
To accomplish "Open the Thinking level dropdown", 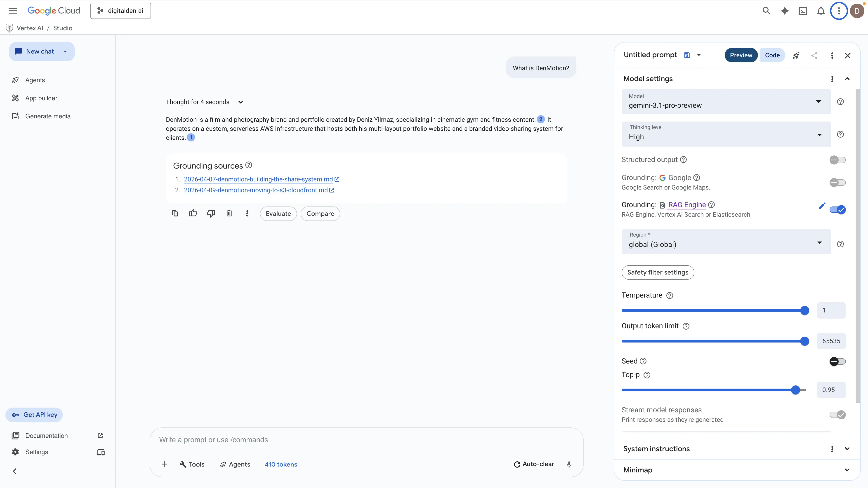I will pyautogui.click(x=726, y=134).
